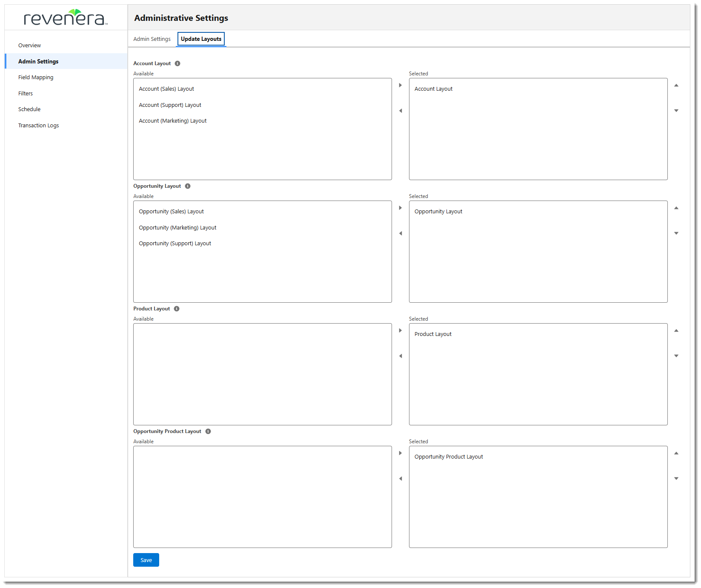Click info icon next to Account Layout

point(177,63)
